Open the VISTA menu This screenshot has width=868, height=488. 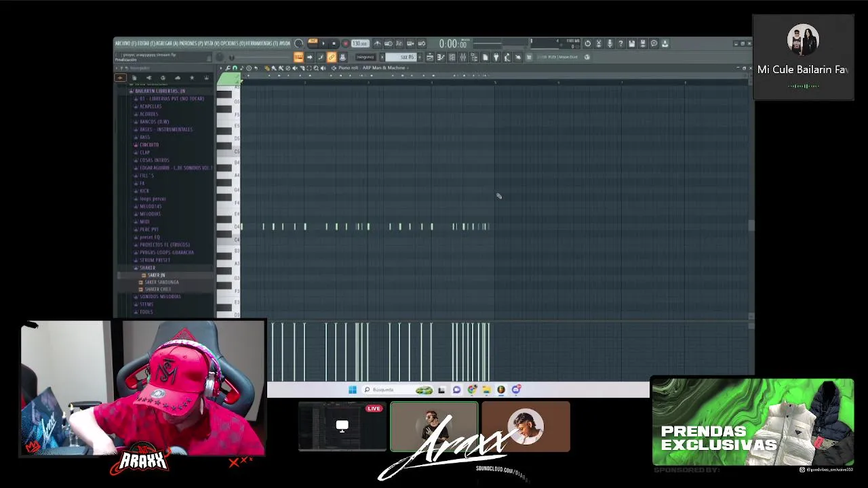212,43
